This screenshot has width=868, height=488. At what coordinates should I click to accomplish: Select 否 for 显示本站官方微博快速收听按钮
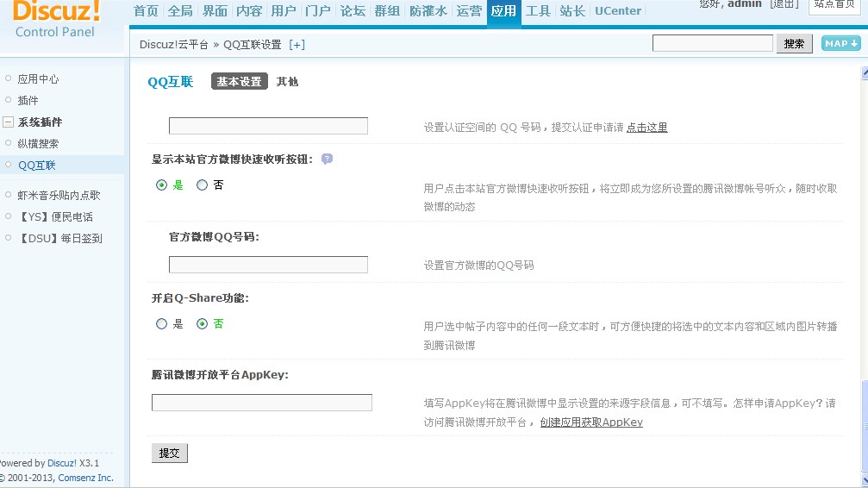click(202, 185)
